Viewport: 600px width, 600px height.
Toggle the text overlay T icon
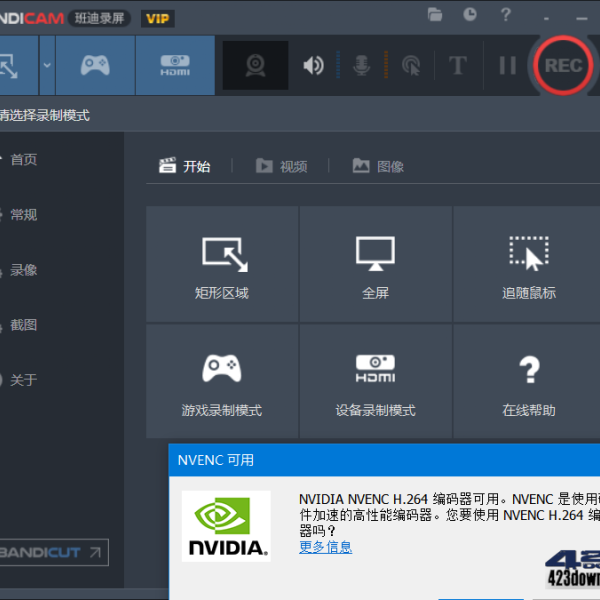click(458, 65)
